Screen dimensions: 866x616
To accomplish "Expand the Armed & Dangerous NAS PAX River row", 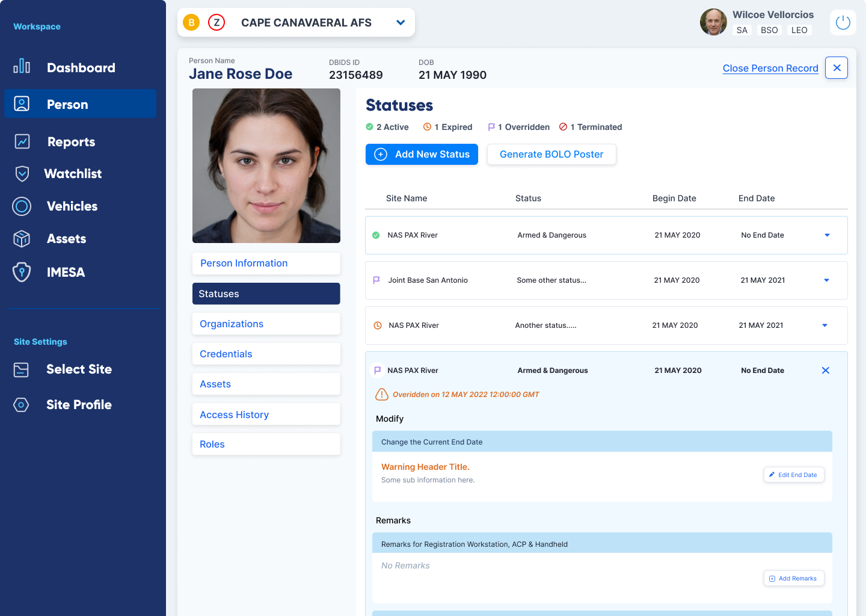I will click(827, 235).
